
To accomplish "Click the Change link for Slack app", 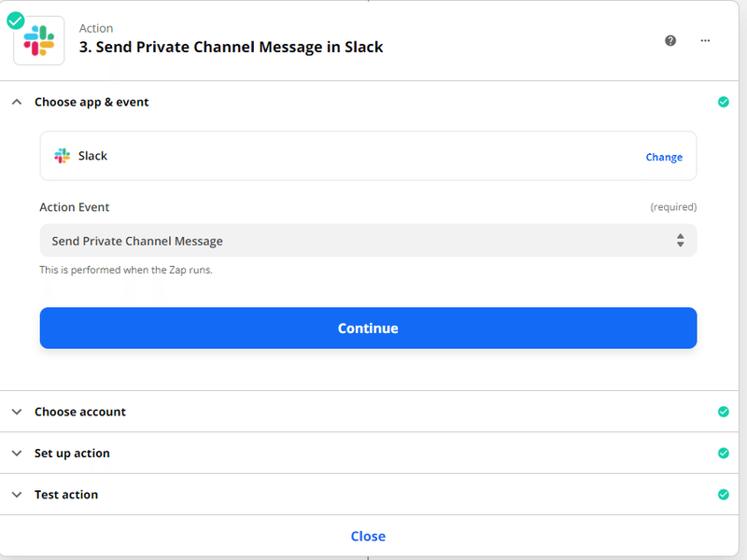I will [x=664, y=157].
